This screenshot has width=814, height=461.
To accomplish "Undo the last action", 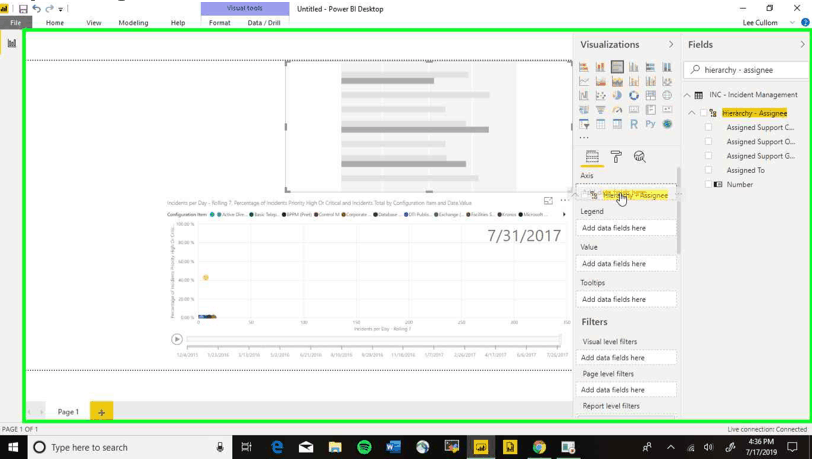I will 36,9.
